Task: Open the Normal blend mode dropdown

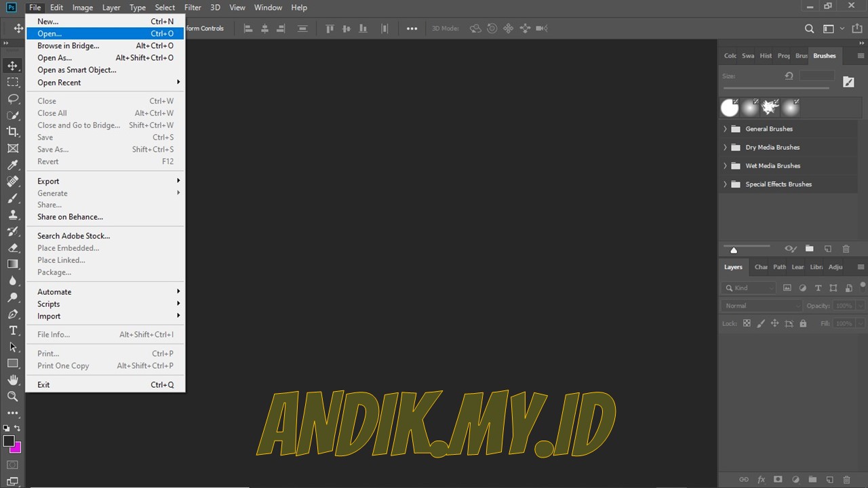Action: 762,306
